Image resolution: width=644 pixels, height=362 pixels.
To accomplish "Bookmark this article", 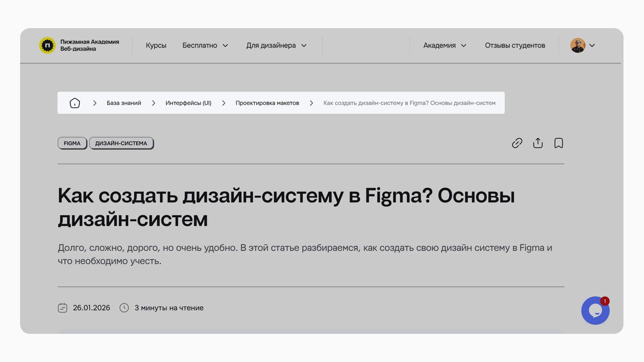I will pos(558,143).
